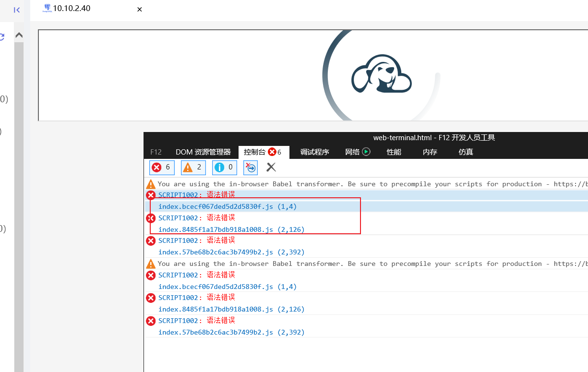The image size is (588, 372).
Task: Click the up chevron above the left scrollbar
Action: click(x=19, y=35)
